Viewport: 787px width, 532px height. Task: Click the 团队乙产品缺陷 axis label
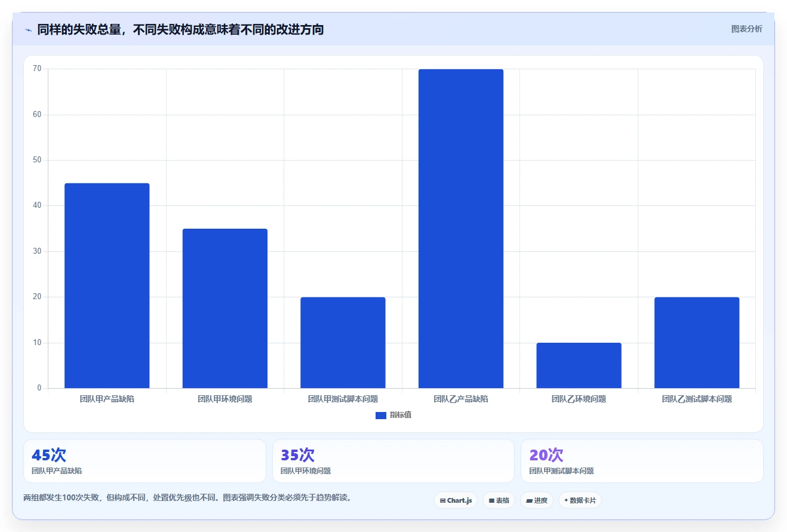(x=461, y=399)
